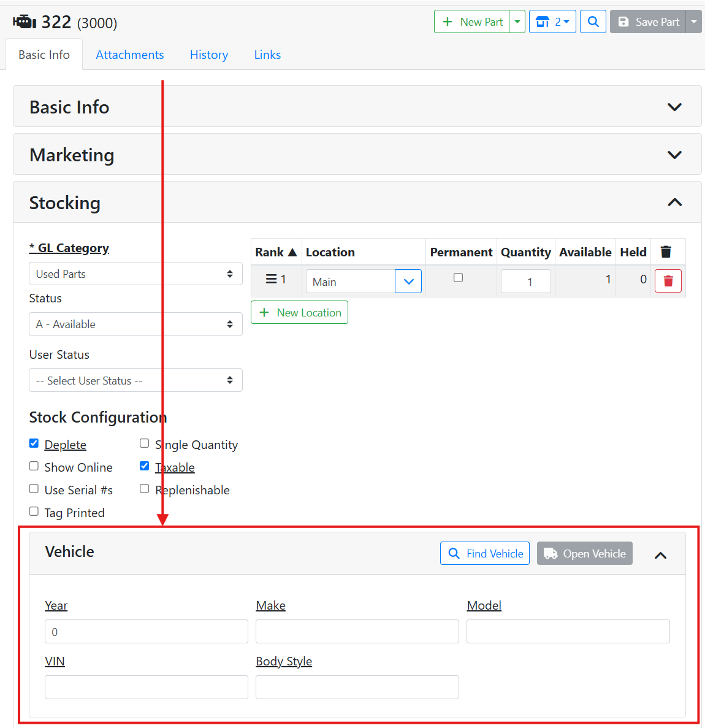Open the Main location dropdown arrow
The width and height of the screenshot is (705, 728).
408,282
